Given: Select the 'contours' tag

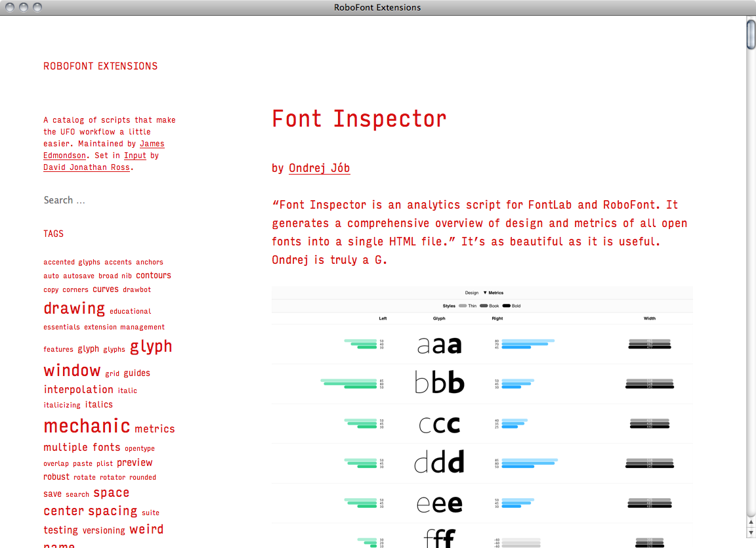Looking at the screenshot, I should click(x=154, y=275).
